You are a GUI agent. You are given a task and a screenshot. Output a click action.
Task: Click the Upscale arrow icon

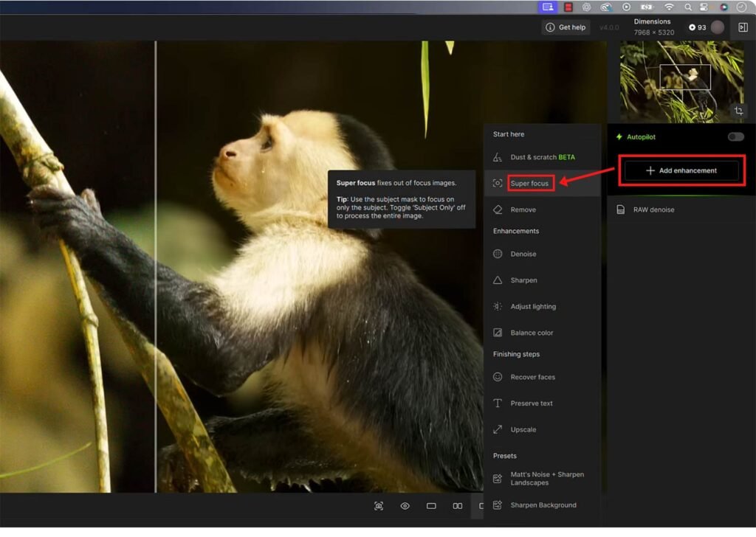click(498, 429)
